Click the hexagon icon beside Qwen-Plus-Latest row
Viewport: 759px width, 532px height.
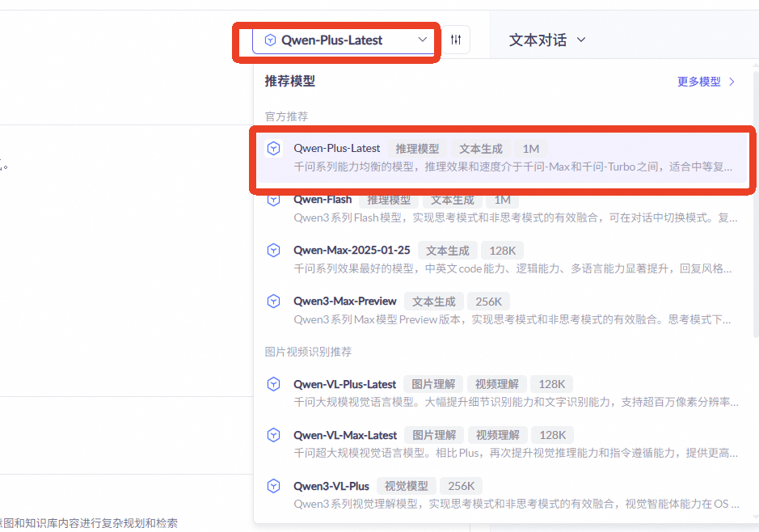(273, 148)
